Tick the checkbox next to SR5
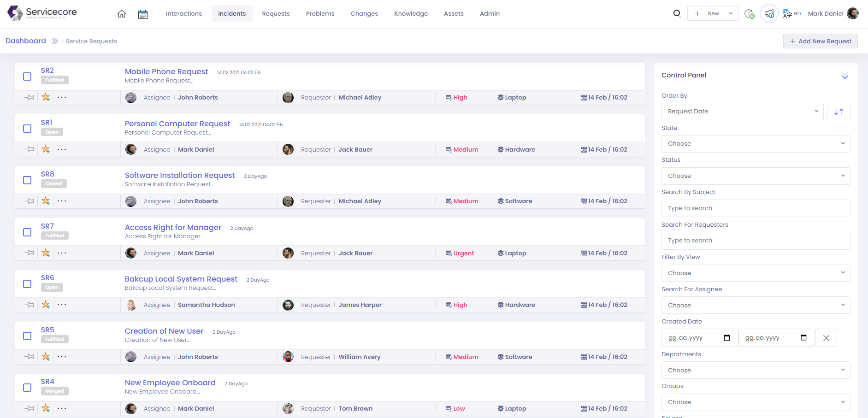 27,336
